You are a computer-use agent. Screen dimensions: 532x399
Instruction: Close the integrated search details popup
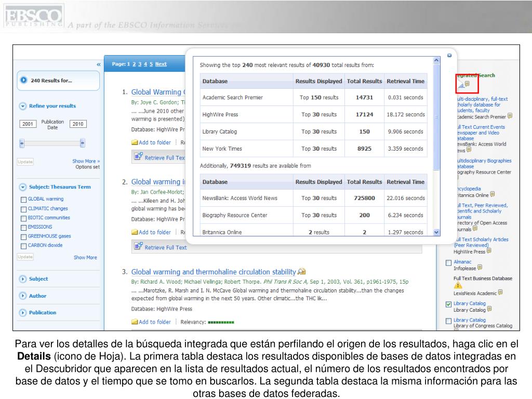click(449, 56)
